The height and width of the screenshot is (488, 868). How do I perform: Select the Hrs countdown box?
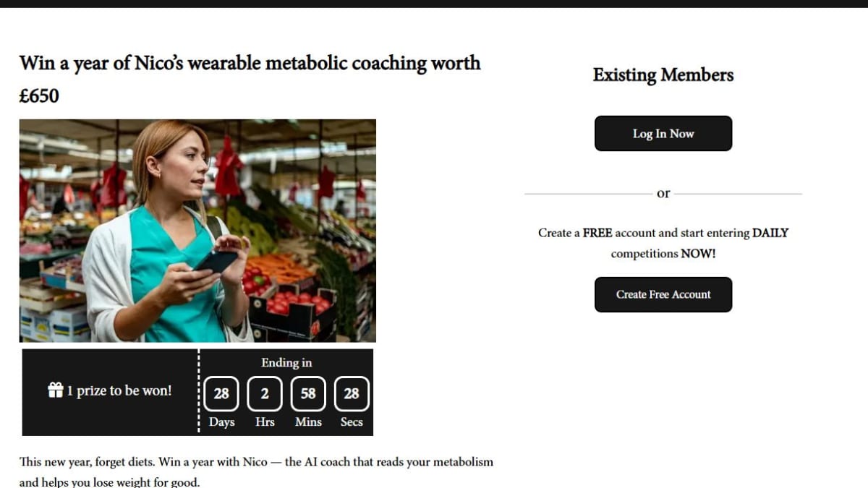pyautogui.click(x=265, y=393)
